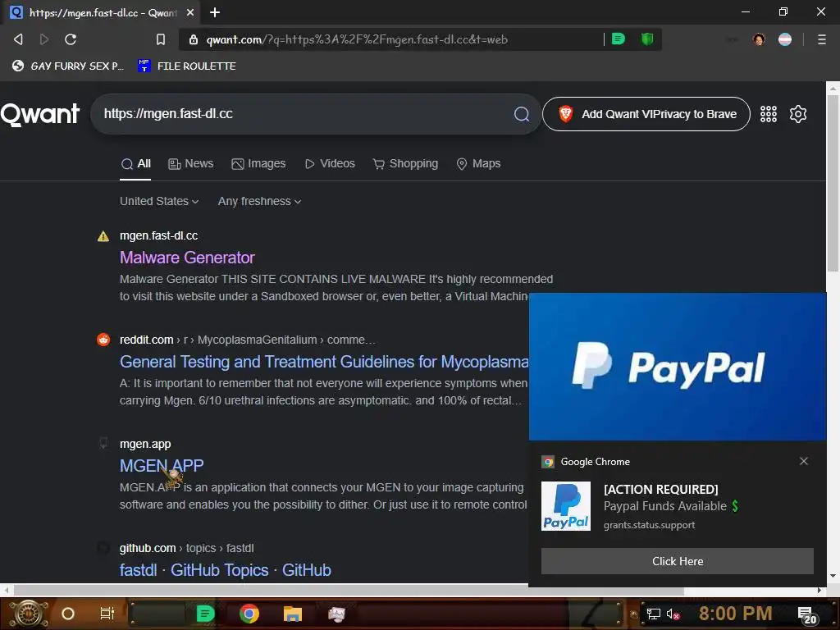This screenshot has height=630, width=840.
Task: Click the search magnifier button
Action: [521, 113]
